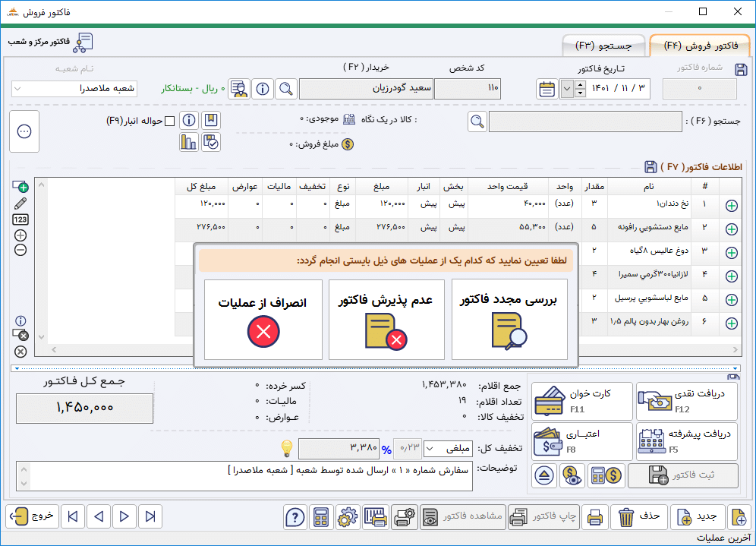Switch to the فاکتور فروش (F4) tab

pos(700,46)
